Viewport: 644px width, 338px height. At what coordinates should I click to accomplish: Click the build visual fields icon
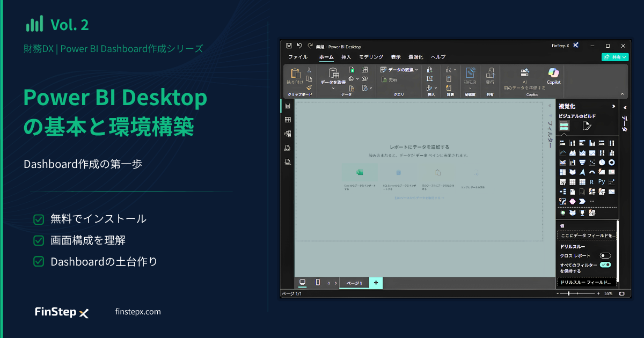pos(564,127)
